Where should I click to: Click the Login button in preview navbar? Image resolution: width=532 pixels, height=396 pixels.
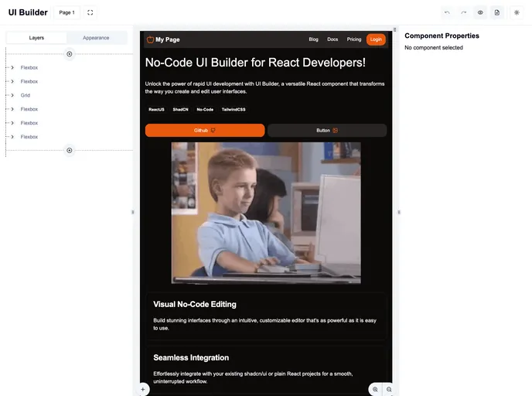(x=376, y=39)
